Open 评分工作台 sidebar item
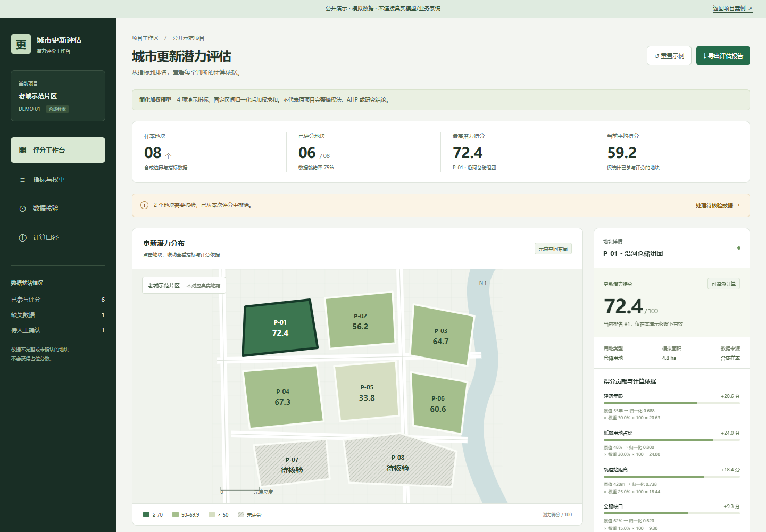The width and height of the screenshot is (766, 532). (58, 150)
